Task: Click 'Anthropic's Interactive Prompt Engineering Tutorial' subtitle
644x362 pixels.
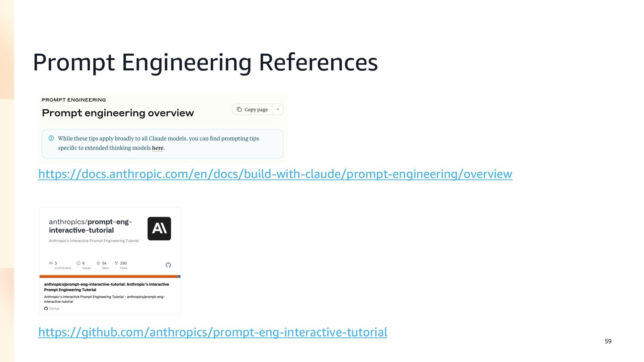Action: [x=94, y=241]
